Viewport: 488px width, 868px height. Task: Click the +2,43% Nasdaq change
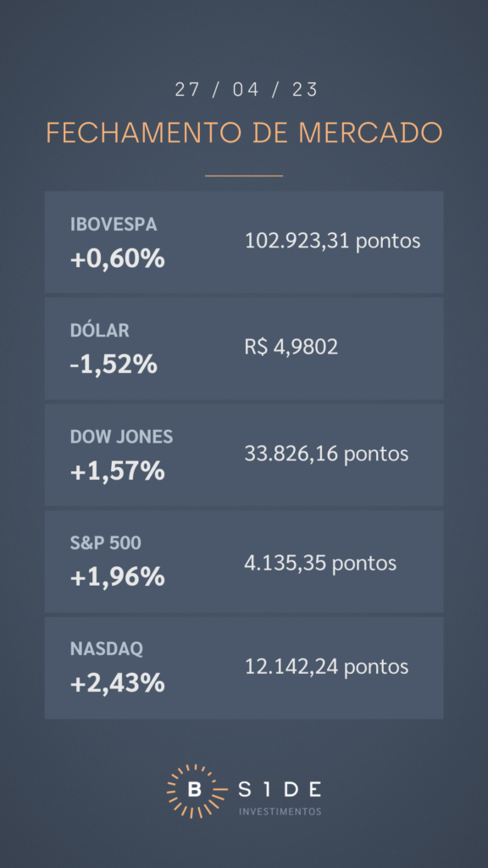pos(117,683)
